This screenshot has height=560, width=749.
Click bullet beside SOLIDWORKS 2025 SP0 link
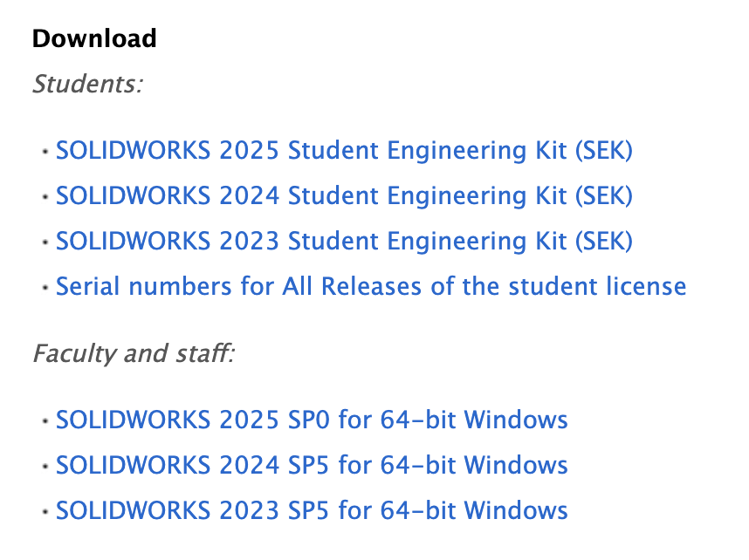[45, 422]
